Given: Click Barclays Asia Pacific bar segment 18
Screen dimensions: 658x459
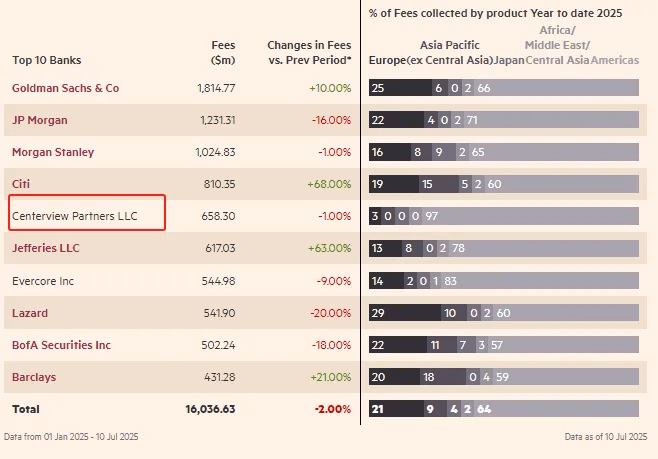Looking at the screenshot, I should pos(443,377).
